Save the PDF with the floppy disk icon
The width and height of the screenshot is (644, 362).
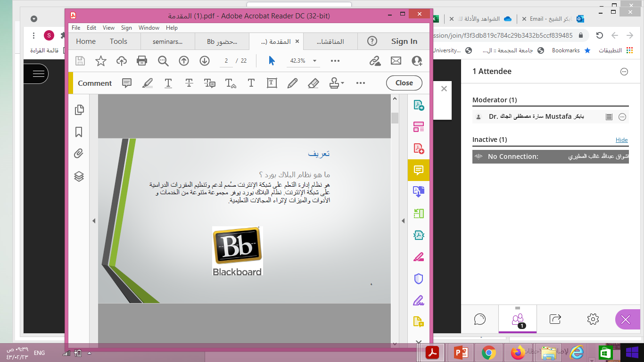coord(80,61)
